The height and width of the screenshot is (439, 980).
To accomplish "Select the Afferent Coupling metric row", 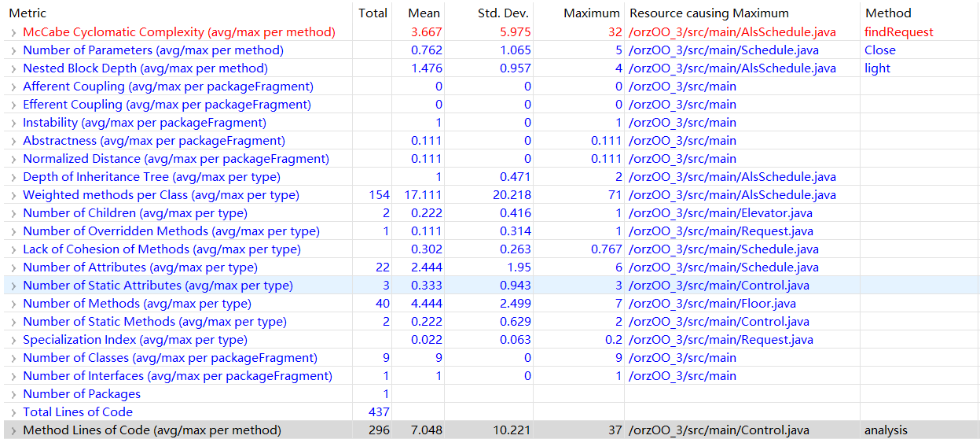I will [167, 87].
